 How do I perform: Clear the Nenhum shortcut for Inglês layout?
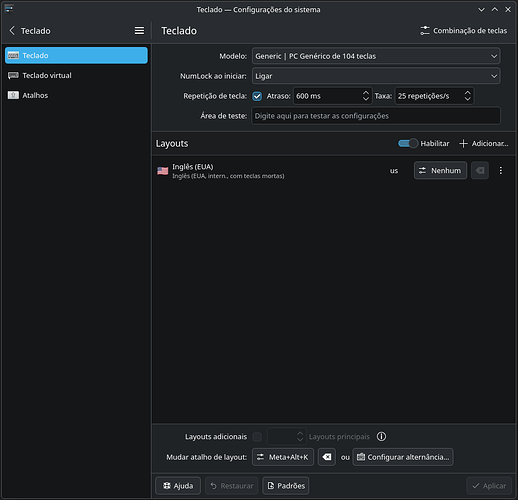480,171
